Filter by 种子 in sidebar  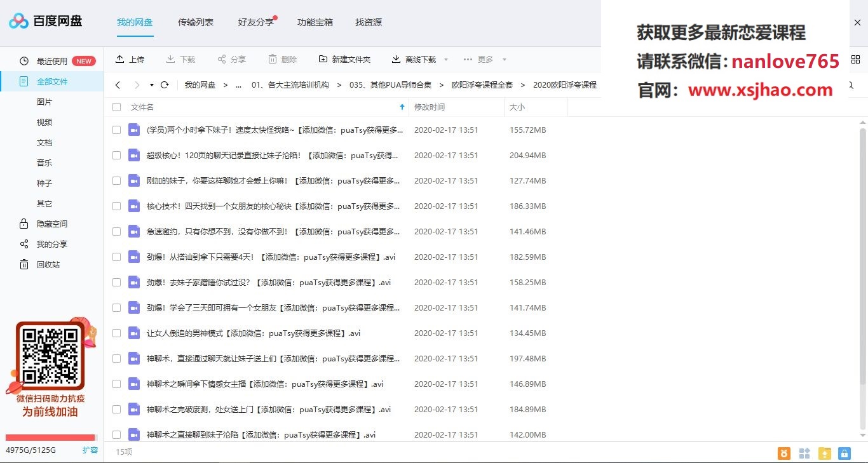(x=44, y=183)
